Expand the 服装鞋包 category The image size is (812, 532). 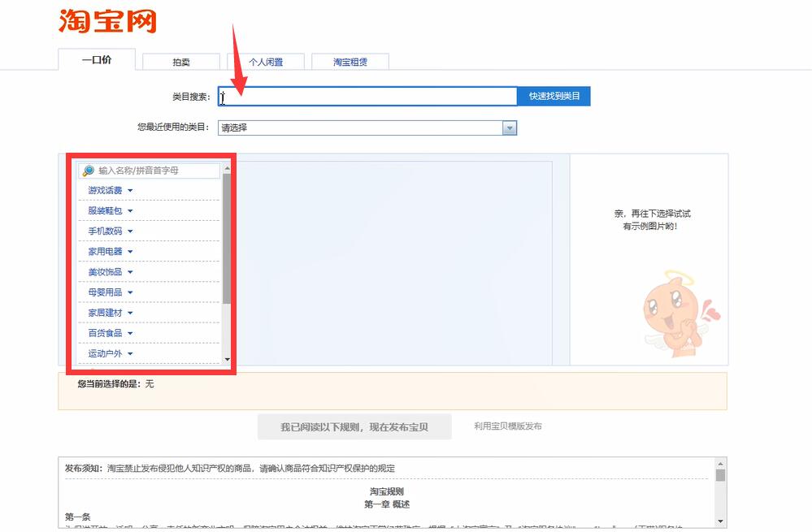[x=111, y=211]
